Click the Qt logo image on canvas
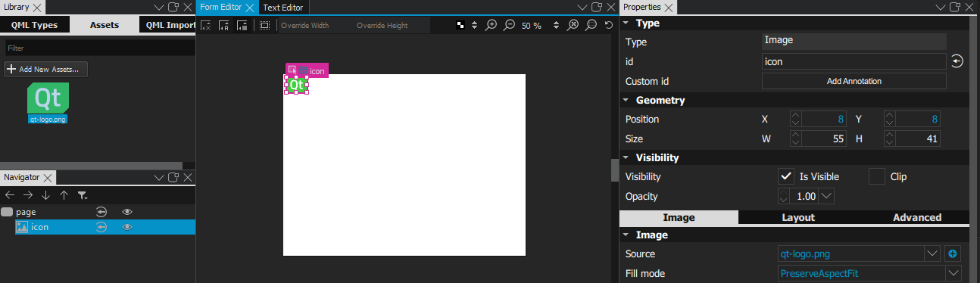The image size is (980, 283). (x=296, y=86)
